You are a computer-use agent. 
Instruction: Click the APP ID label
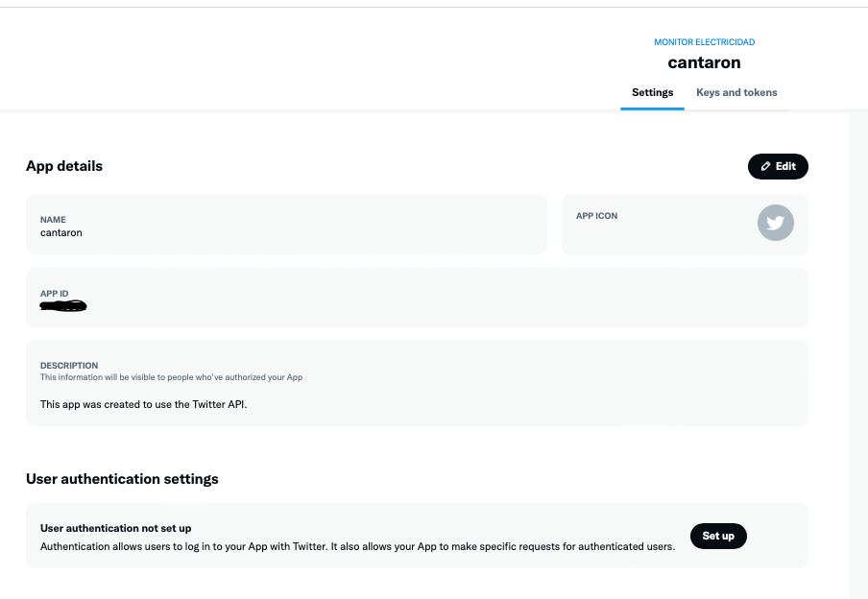(x=54, y=294)
